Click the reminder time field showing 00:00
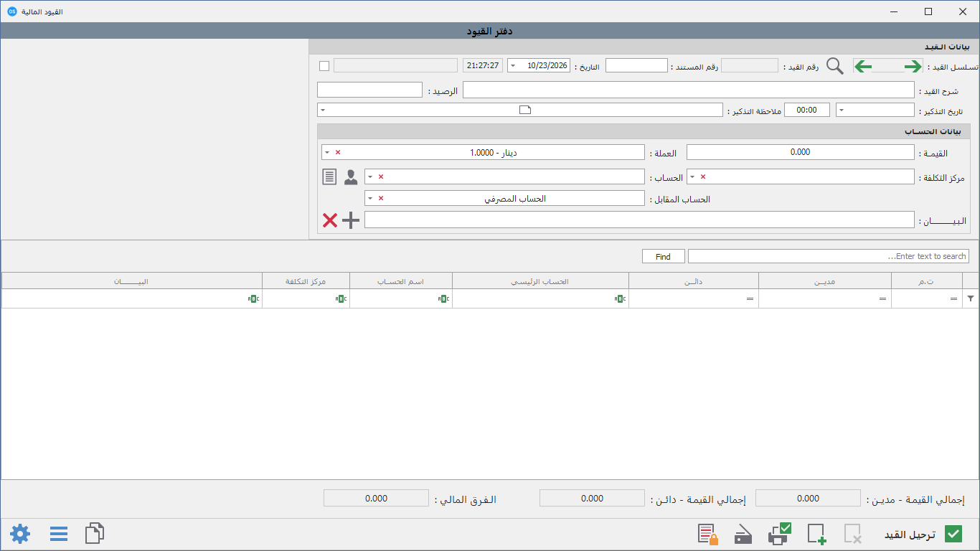This screenshot has width=980, height=551. point(807,110)
